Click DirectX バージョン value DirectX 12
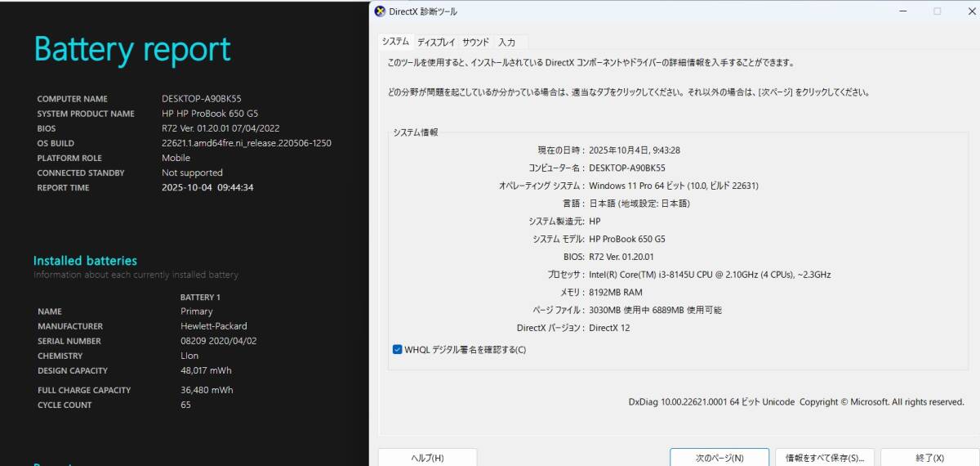Viewport: 980px width, 466px height. click(609, 329)
